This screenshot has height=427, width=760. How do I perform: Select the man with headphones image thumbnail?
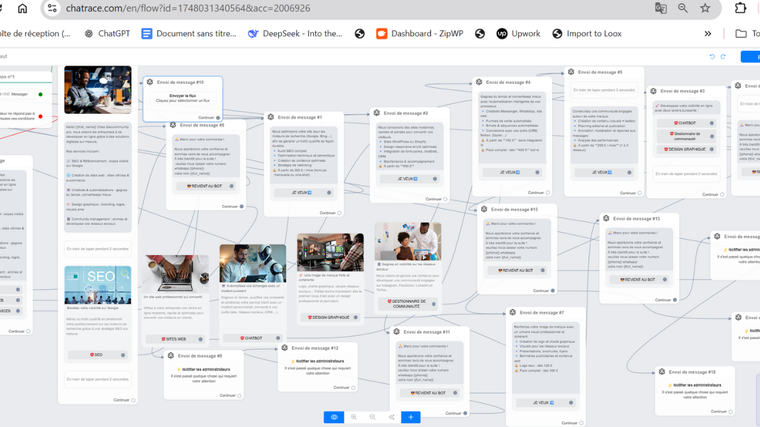[97, 90]
